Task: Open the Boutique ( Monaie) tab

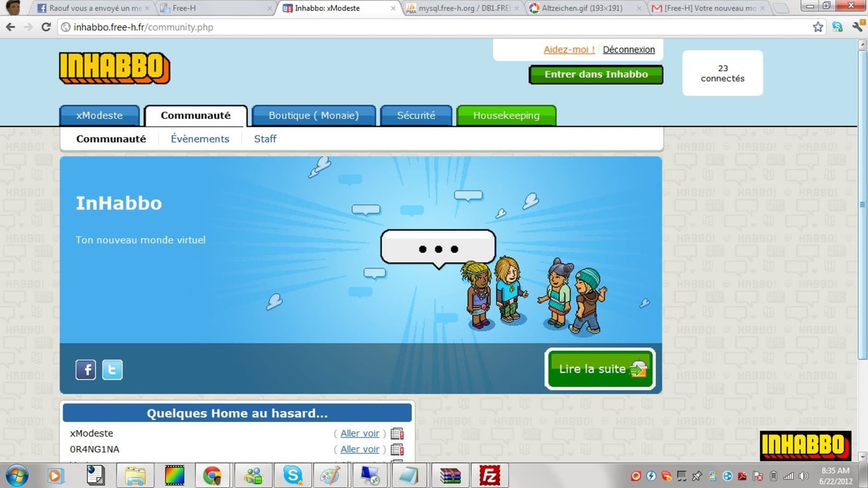Action: tap(314, 115)
